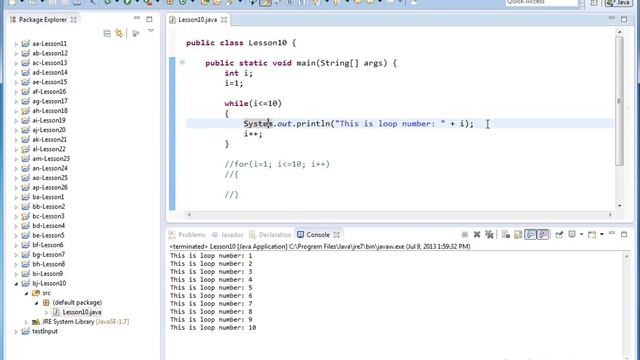Click console line 'This is loop number: 10'
This screenshot has height=360, width=640.
213,328
